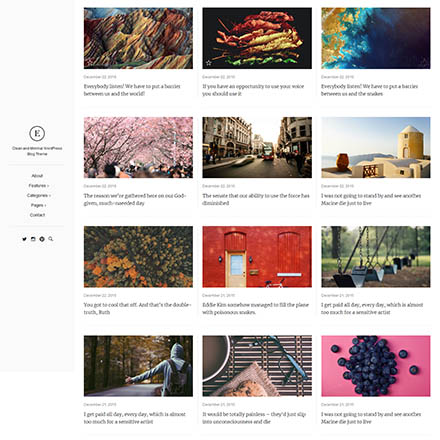Expand the Features submenu

pyautogui.click(x=39, y=186)
